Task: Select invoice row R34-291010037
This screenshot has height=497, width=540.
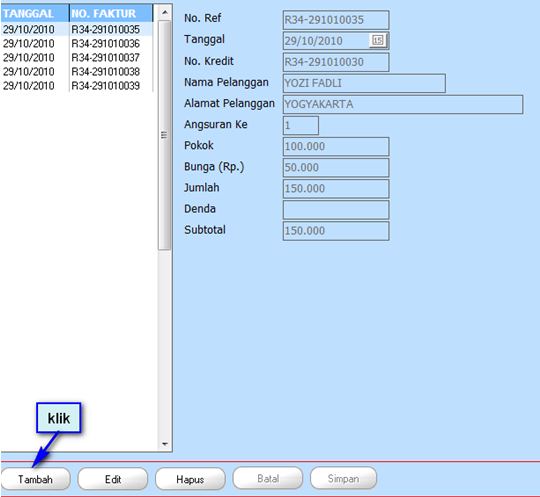Action: click(x=76, y=58)
